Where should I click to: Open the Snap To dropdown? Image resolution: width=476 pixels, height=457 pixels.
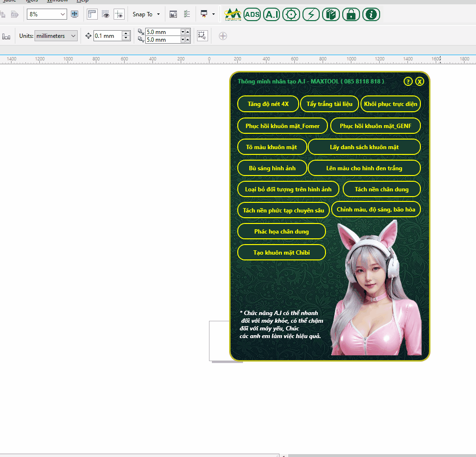coord(146,14)
